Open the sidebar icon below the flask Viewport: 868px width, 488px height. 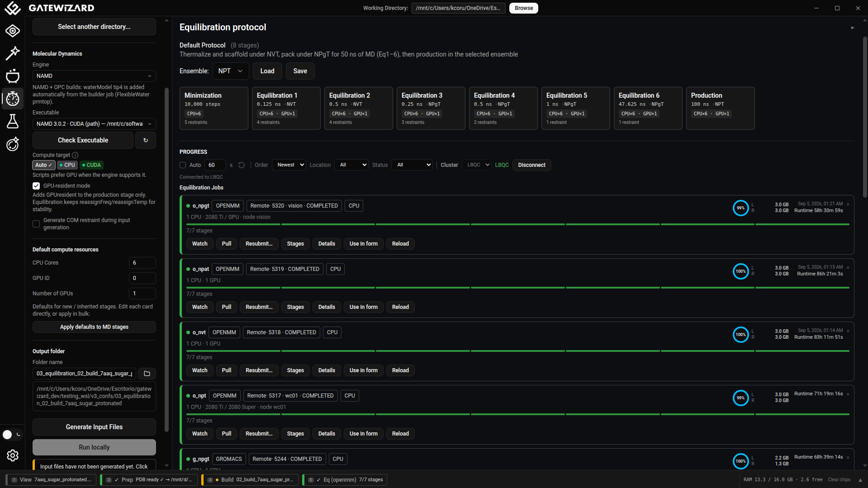pyautogui.click(x=13, y=144)
